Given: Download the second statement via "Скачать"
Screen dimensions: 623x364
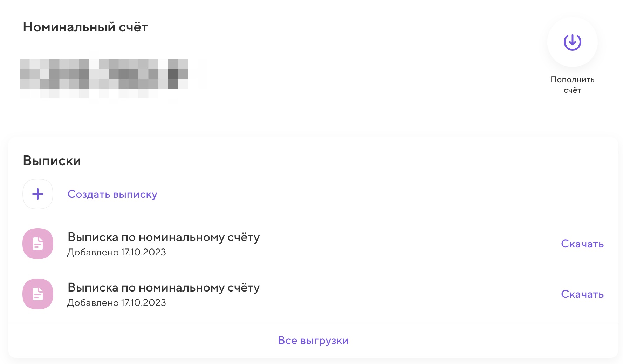Looking at the screenshot, I should tap(582, 294).
